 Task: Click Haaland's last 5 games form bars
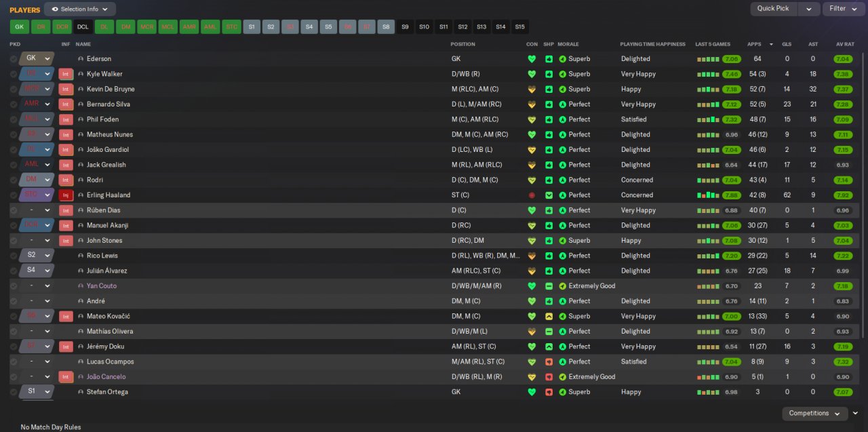tap(708, 195)
